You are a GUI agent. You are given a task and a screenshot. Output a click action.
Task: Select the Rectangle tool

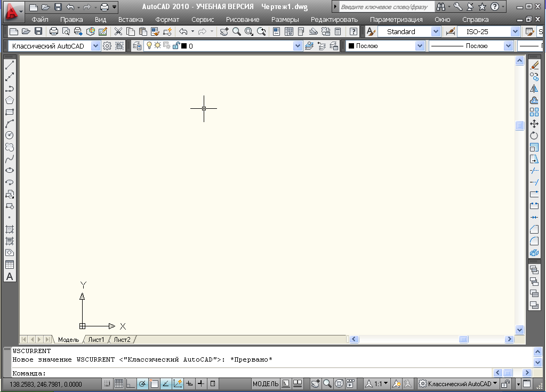(10, 112)
